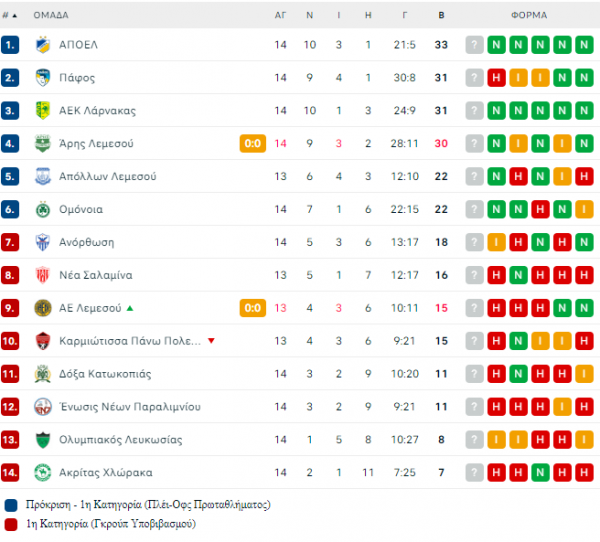Sort table by the # rank column
Screen dimensions: 600x542
click(10, 15)
